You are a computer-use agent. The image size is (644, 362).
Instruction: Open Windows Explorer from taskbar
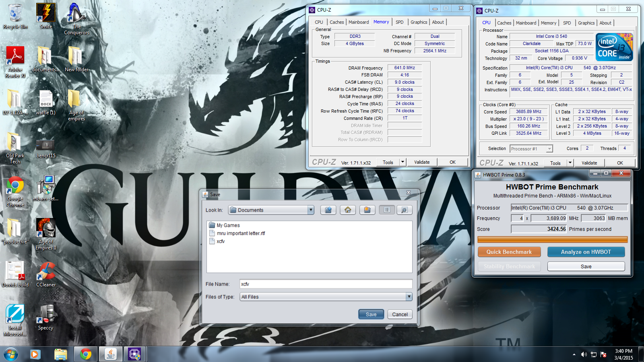(60, 354)
